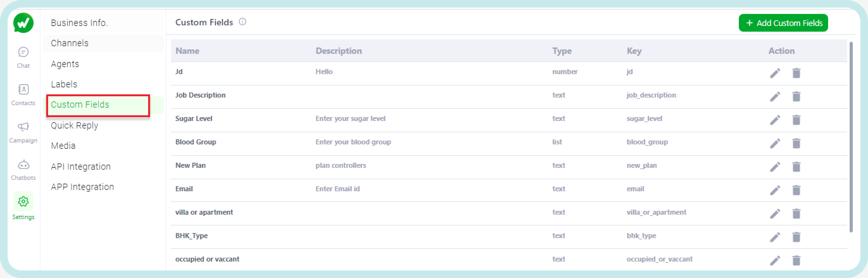The width and height of the screenshot is (868, 278).
Task: Delete the villa or apartment field
Action: [x=796, y=214]
